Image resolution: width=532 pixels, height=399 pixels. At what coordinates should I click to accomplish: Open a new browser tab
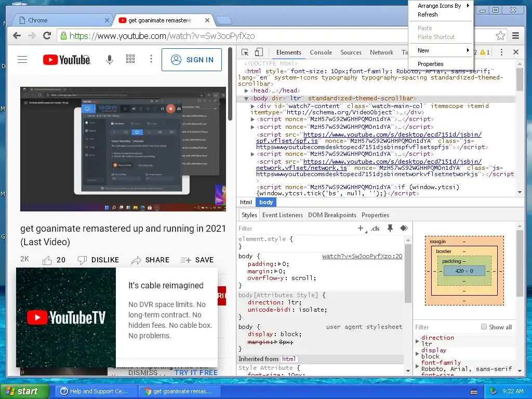(224, 20)
